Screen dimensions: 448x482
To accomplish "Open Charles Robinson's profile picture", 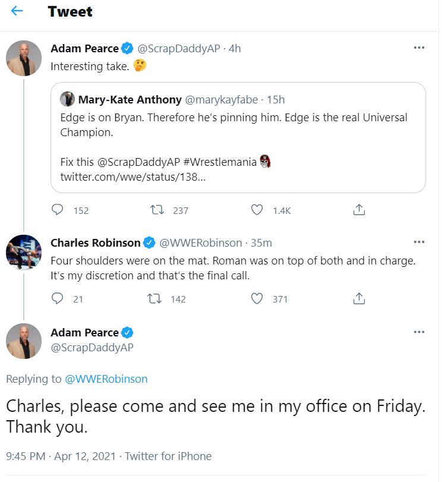I will click(x=24, y=252).
